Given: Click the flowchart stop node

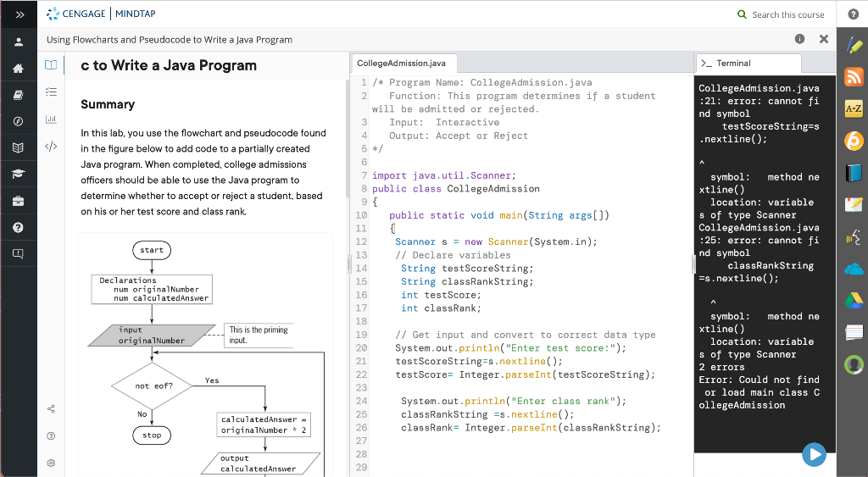Looking at the screenshot, I should pyautogui.click(x=152, y=435).
